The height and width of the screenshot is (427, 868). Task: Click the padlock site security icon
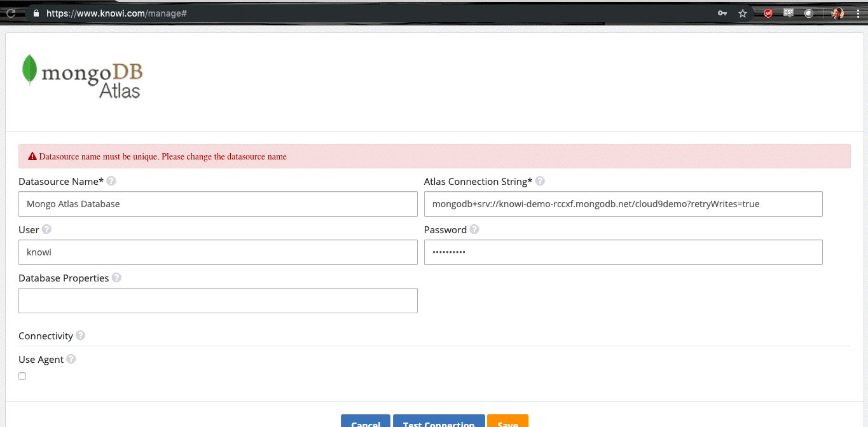click(36, 13)
